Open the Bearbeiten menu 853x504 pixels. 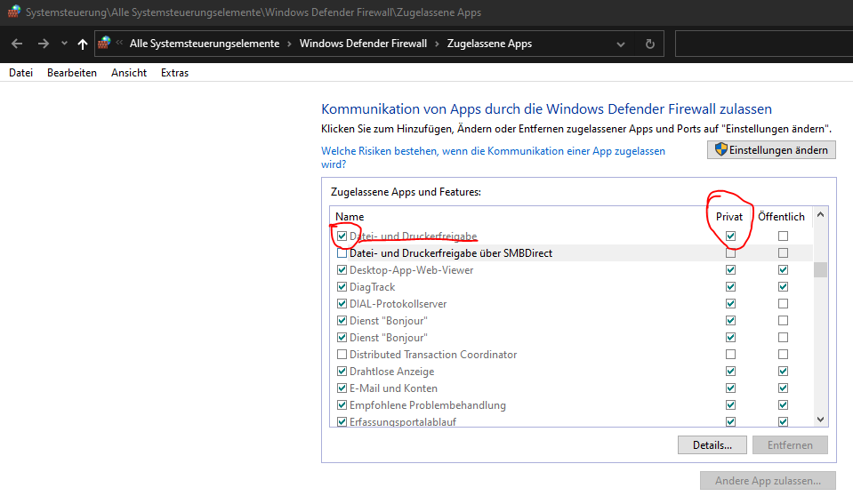(x=72, y=73)
